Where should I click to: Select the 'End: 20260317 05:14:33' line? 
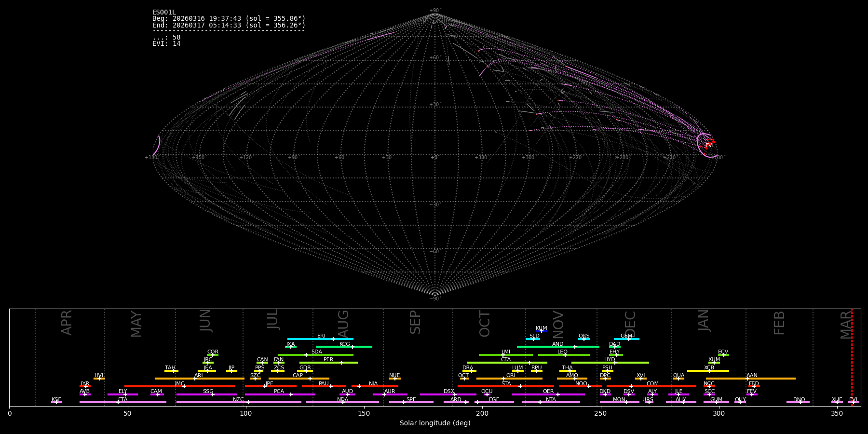click(229, 25)
